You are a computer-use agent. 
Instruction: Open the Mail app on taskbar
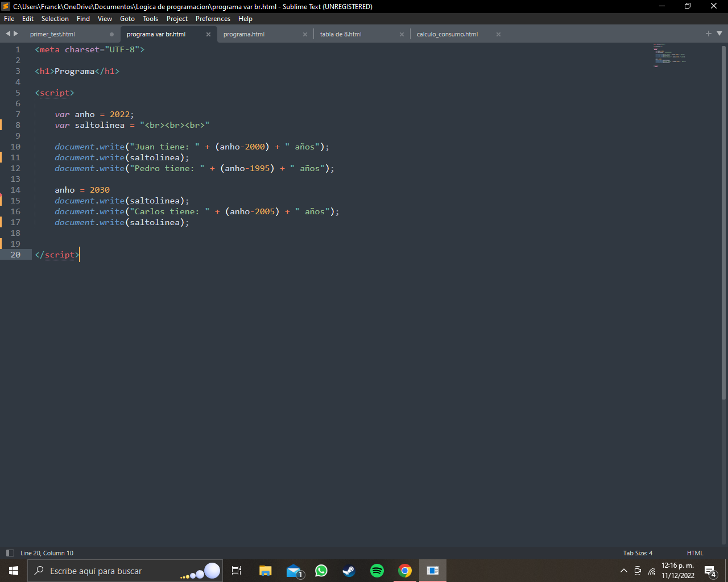(x=293, y=571)
